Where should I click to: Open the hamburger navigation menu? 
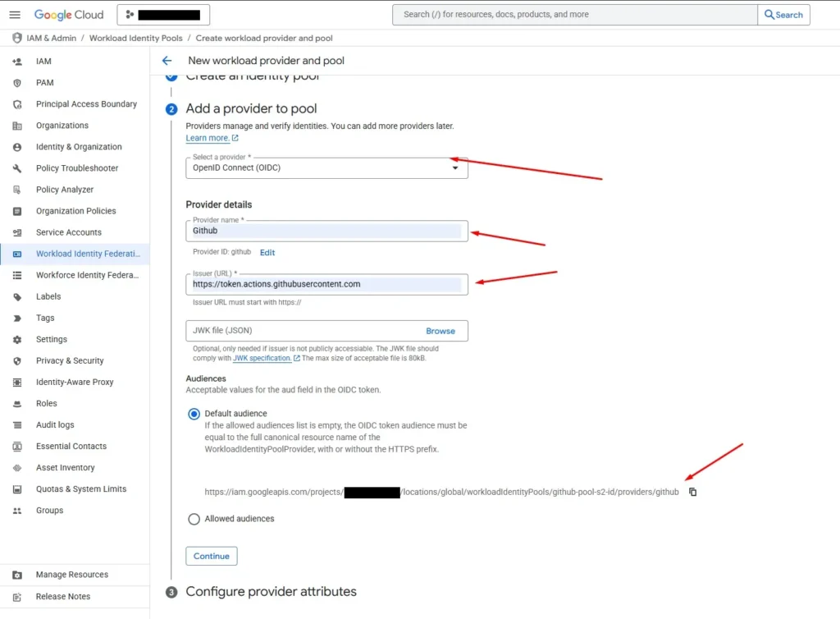(15, 15)
